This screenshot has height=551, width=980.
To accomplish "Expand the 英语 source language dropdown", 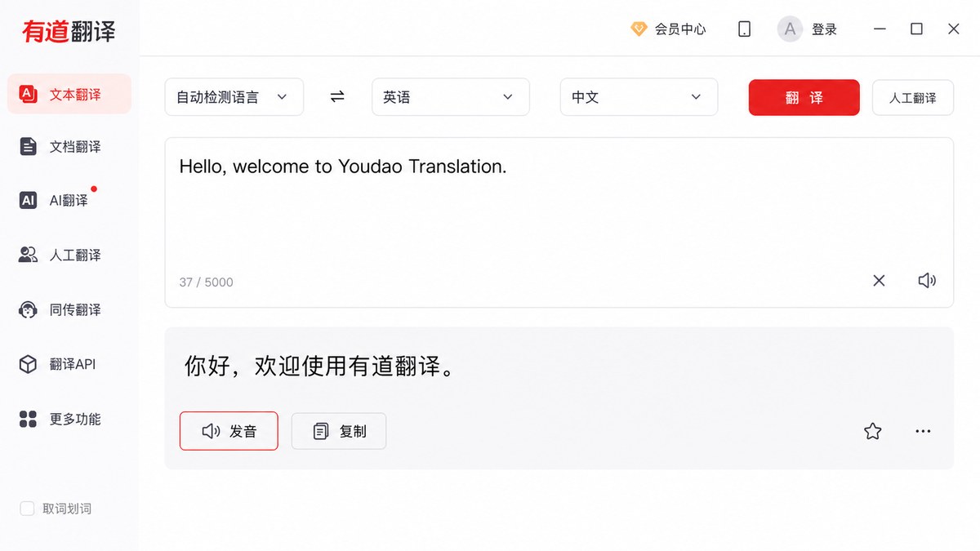I will [x=451, y=97].
